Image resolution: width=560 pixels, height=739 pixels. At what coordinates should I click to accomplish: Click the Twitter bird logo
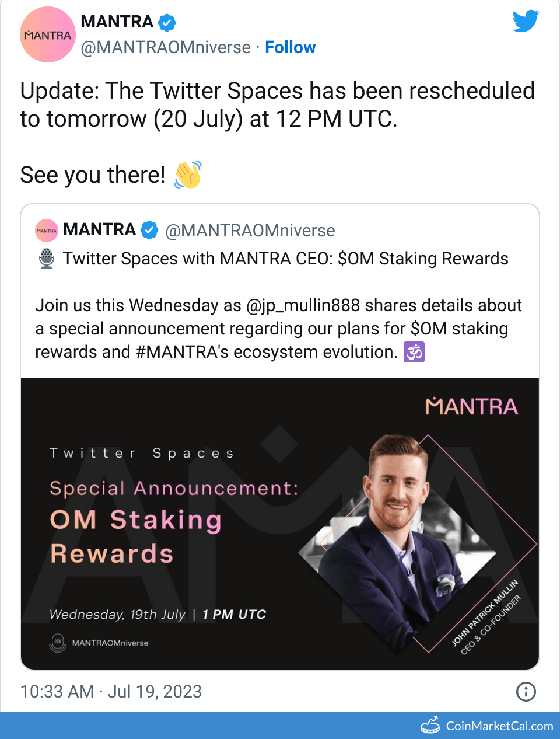click(526, 22)
